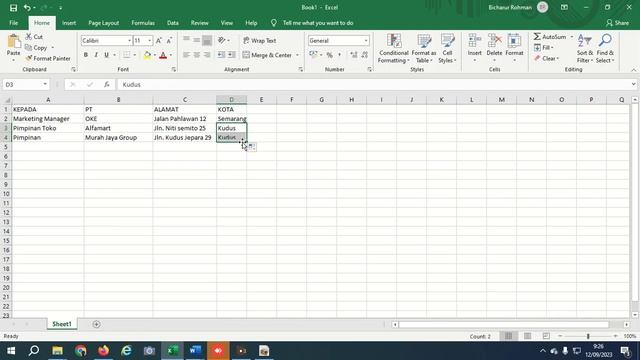The width and height of the screenshot is (640, 360).
Task: Expand the Merge & Center arrow
Action: click(297, 55)
